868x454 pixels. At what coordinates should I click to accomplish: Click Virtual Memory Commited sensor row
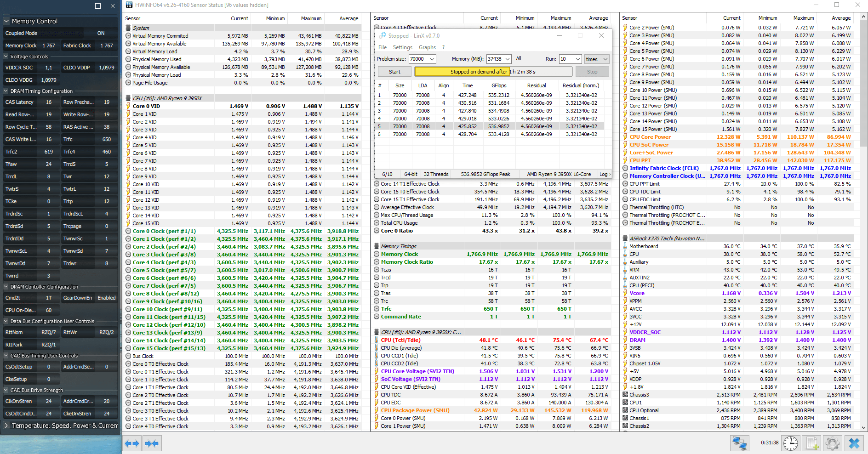(243, 36)
